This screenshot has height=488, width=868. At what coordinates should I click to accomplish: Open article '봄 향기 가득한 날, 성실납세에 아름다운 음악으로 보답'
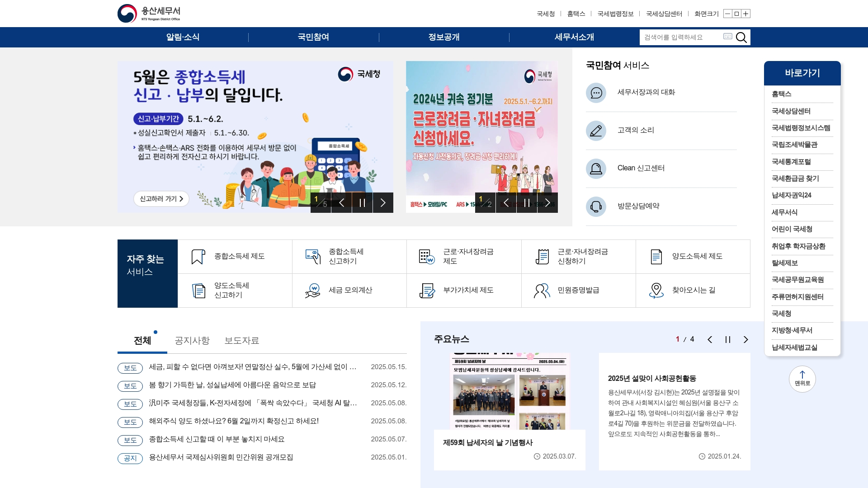[x=232, y=385]
